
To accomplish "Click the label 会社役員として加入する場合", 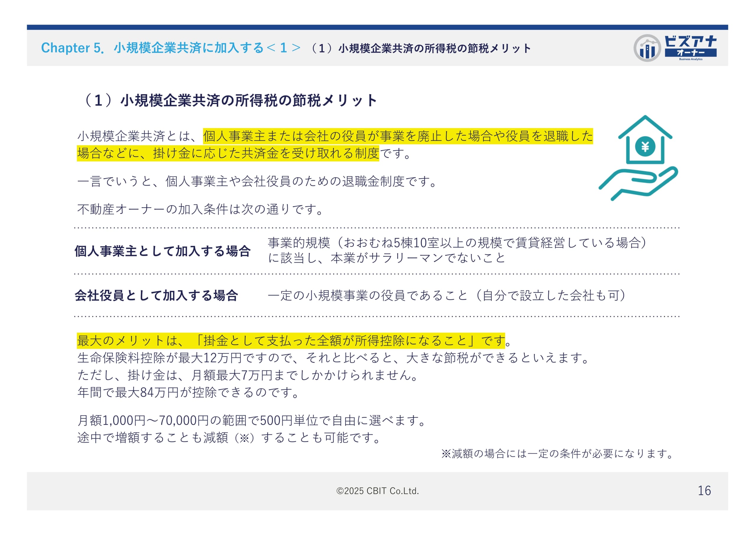I will (156, 295).
